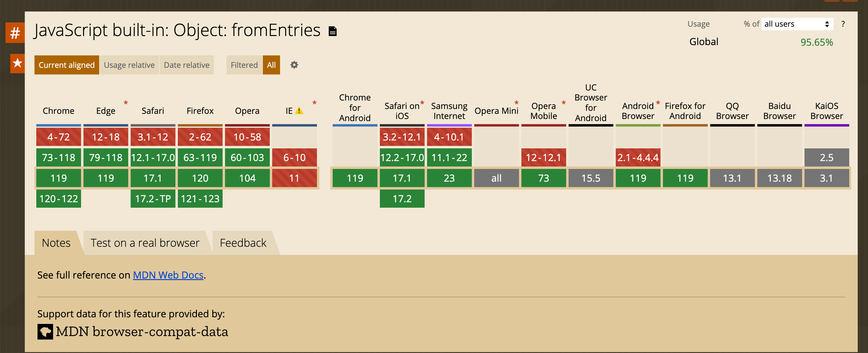Click Firefox 63-119 cell
The height and width of the screenshot is (353, 868).
[200, 157]
